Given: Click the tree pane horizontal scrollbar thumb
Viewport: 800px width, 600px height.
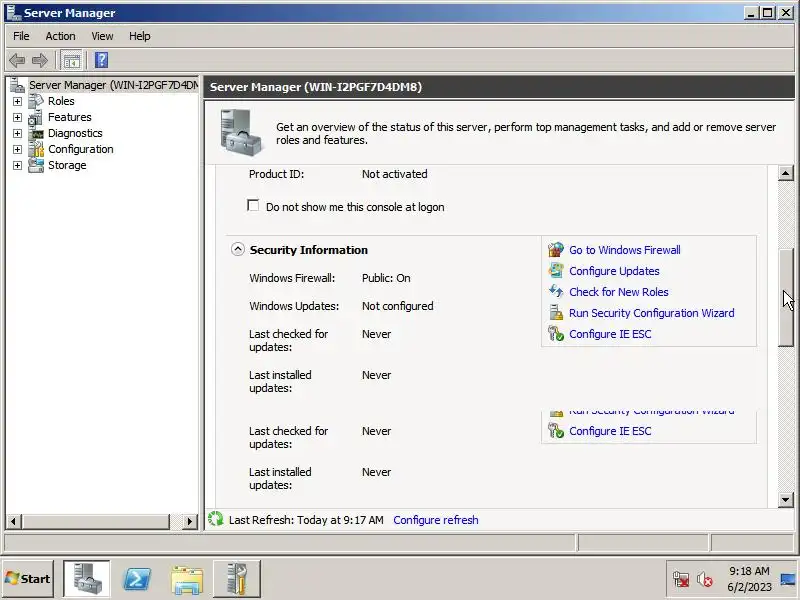Looking at the screenshot, I should (x=95, y=521).
